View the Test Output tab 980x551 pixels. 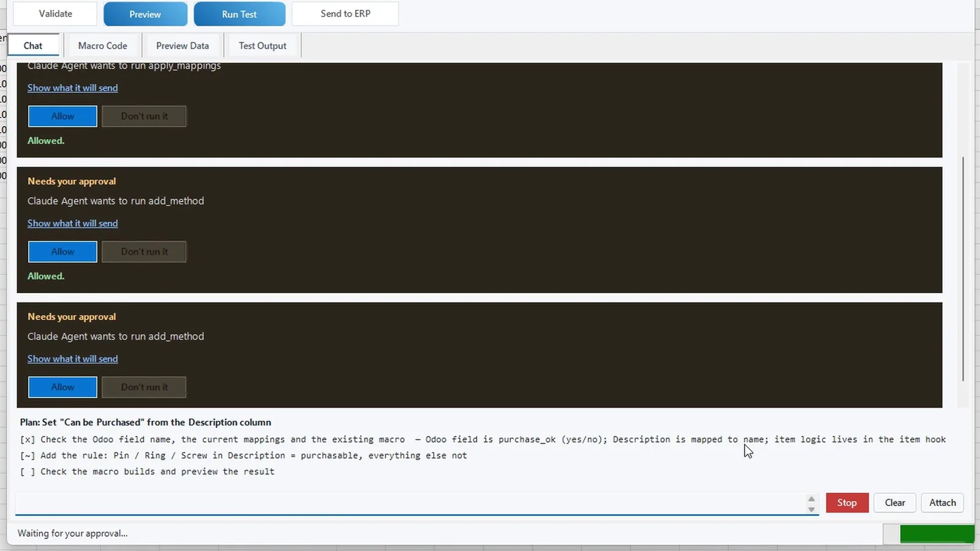tap(263, 46)
